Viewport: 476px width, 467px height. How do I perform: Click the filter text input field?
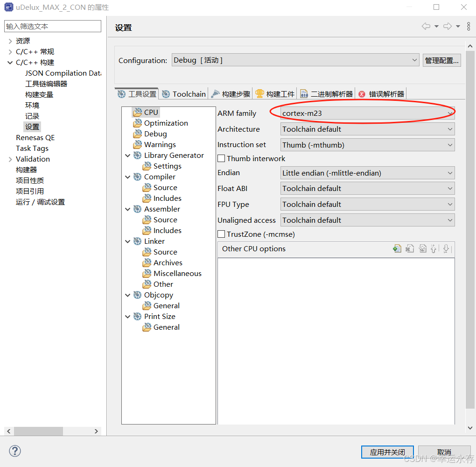point(53,26)
